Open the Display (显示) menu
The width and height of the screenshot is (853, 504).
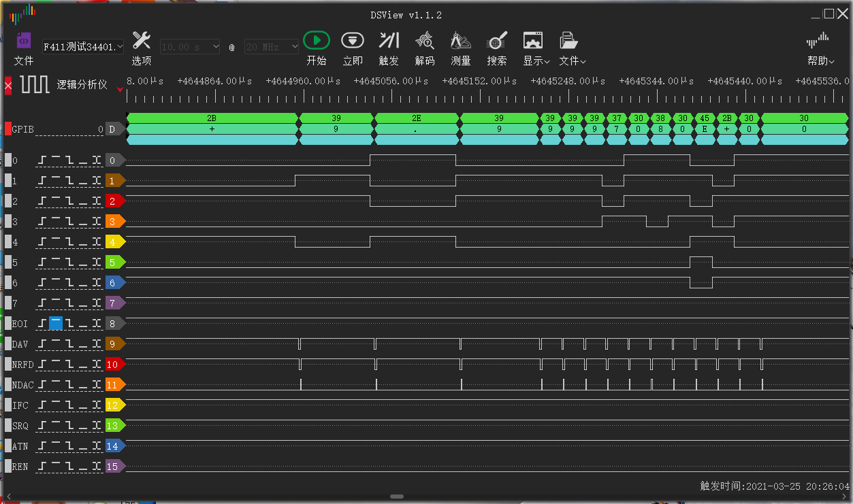pos(536,48)
